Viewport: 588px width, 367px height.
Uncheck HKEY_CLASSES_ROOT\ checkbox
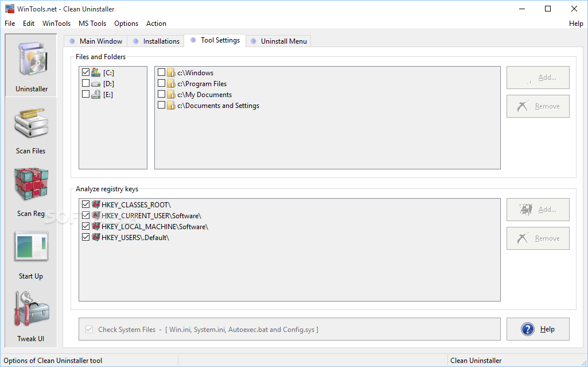tap(86, 204)
